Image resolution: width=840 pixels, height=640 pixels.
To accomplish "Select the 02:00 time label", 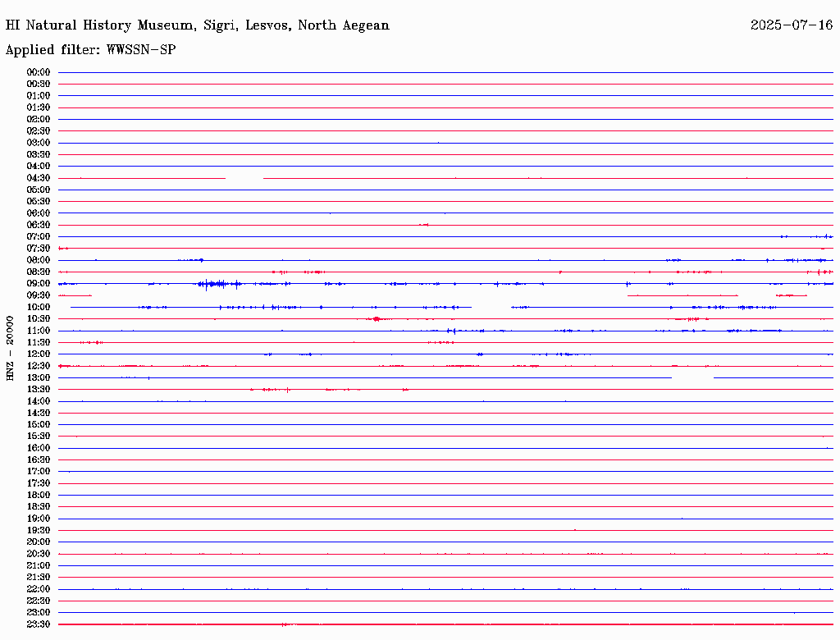I will click(x=39, y=120).
